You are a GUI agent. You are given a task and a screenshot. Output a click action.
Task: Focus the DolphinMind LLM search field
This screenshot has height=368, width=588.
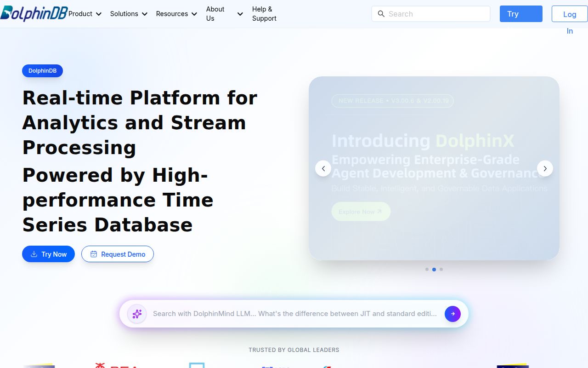tap(295, 314)
